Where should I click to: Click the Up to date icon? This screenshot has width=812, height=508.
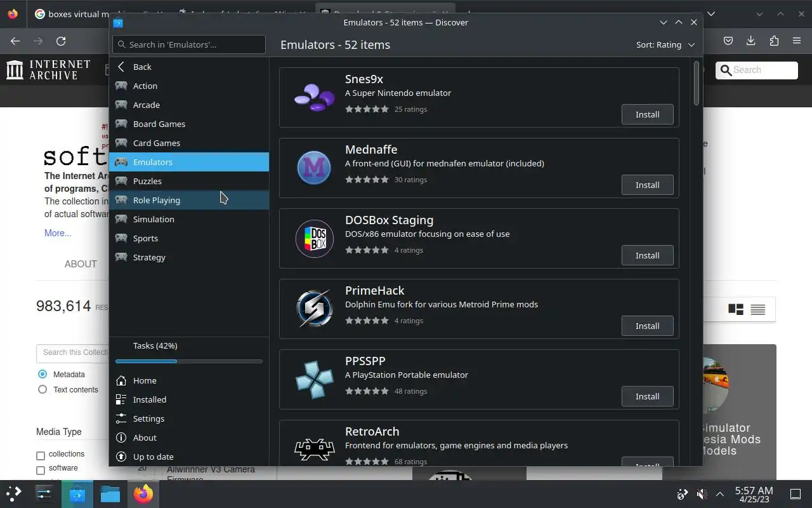tap(121, 457)
